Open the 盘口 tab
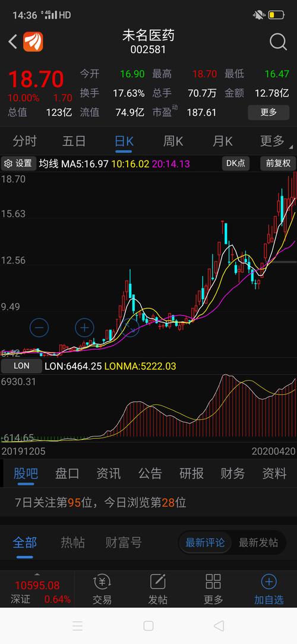The width and height of the screenshot is (297, 644). click(x=67, y=473)
